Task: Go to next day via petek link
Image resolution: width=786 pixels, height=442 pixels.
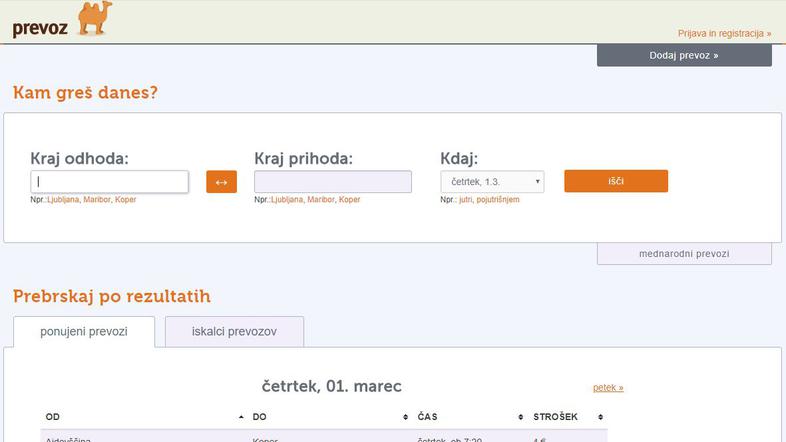Action: click(608, 387)
